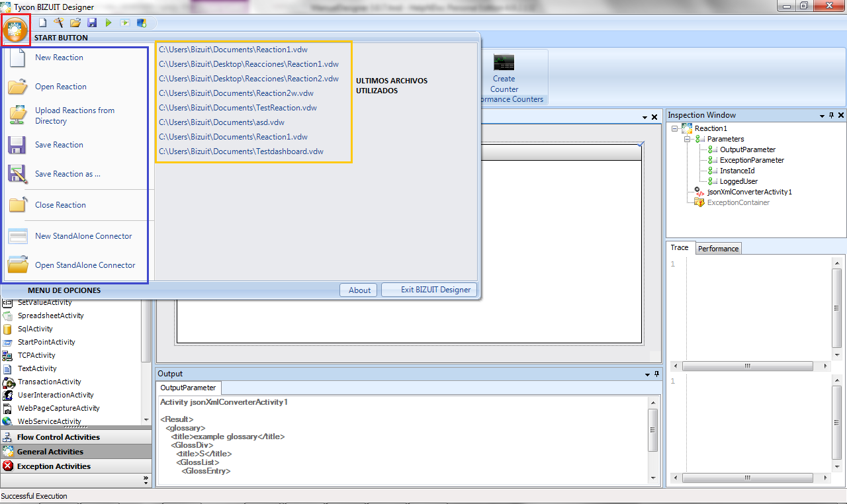
Task: Select ExceptionParameter in Inspection tree
Action: tap(752, 160)
